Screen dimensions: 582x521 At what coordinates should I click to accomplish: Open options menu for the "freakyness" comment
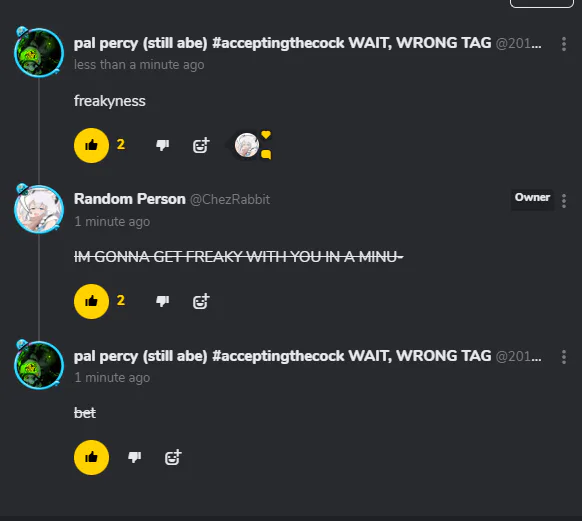pyautogui.click(x=564, y=44)
